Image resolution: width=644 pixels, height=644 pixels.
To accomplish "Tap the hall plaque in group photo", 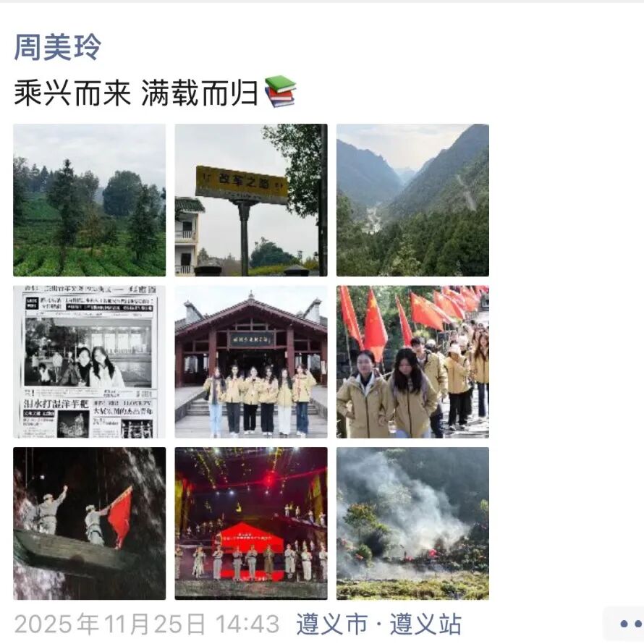I will point(251,339).
